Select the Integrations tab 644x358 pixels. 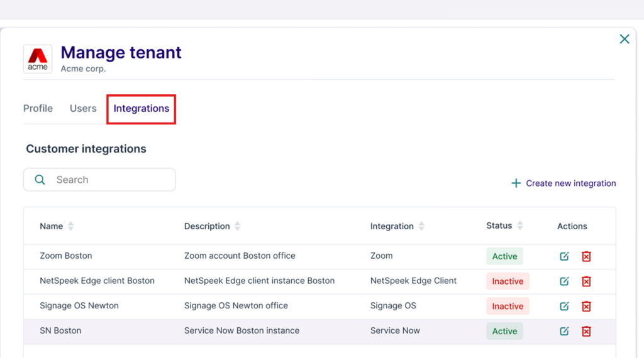click(141, 109)
